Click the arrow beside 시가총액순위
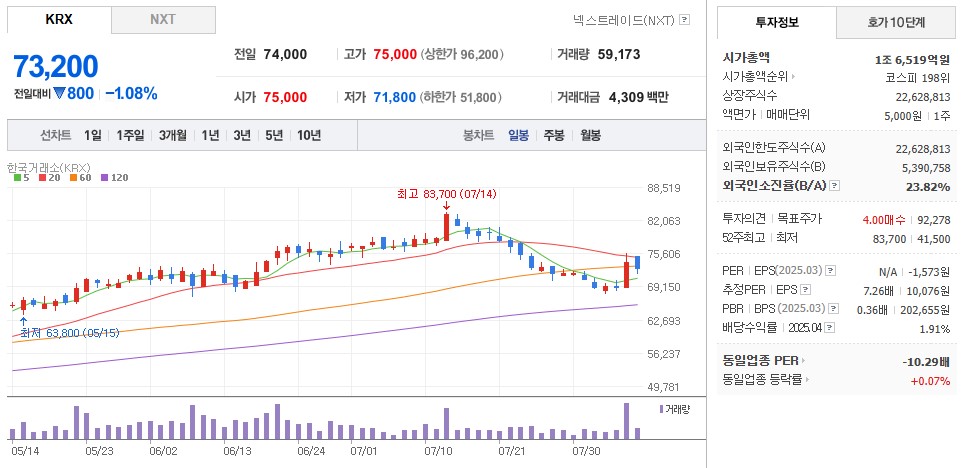This screenshot has height=468, width=966. click(x=793, y=77)
